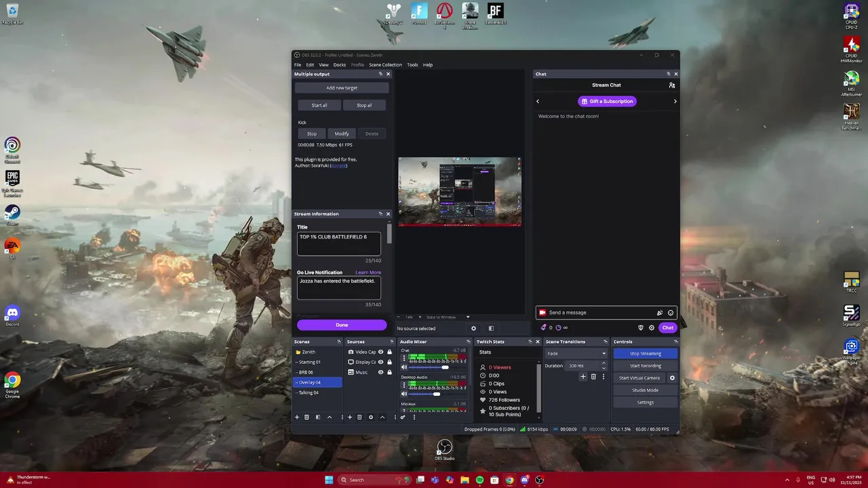The width and height of the screenshot is (868, 488).
Task: Remove transition with Scene Transitions trash icon
Action: (x=593, y=377)
